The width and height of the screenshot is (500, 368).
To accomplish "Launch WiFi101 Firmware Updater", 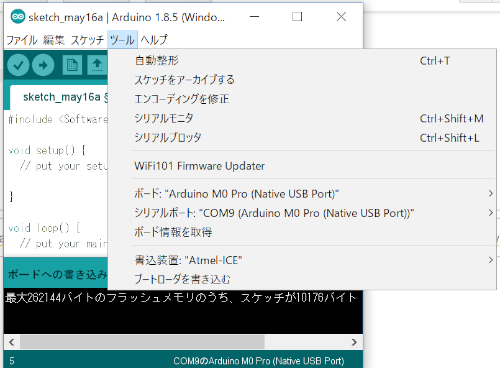I will tap(302, 166).
